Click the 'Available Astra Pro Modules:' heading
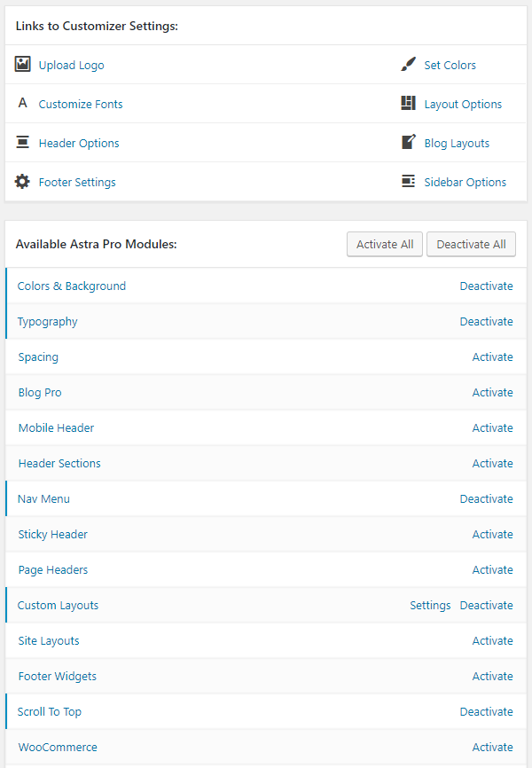The height and width of the screenshot is (768, 532). [96, 244]
